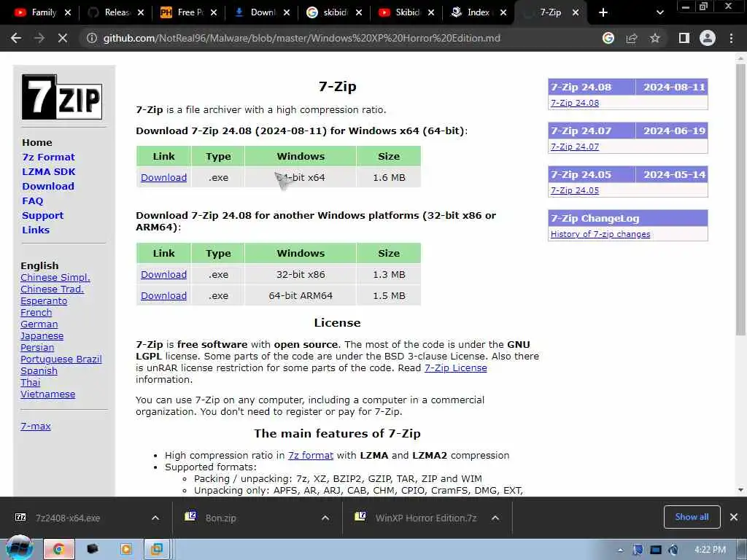This screenshot has height=560, width=747.
Task: Open a new tab with plus button
Action: (x=603, y=12)
